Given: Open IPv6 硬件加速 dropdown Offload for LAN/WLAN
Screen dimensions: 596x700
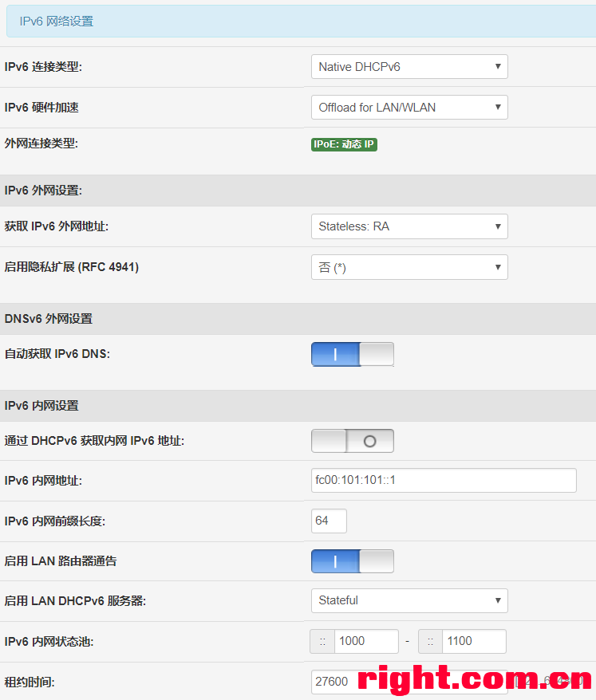Looking at the screenshot, I should click(x=409, y=107).
